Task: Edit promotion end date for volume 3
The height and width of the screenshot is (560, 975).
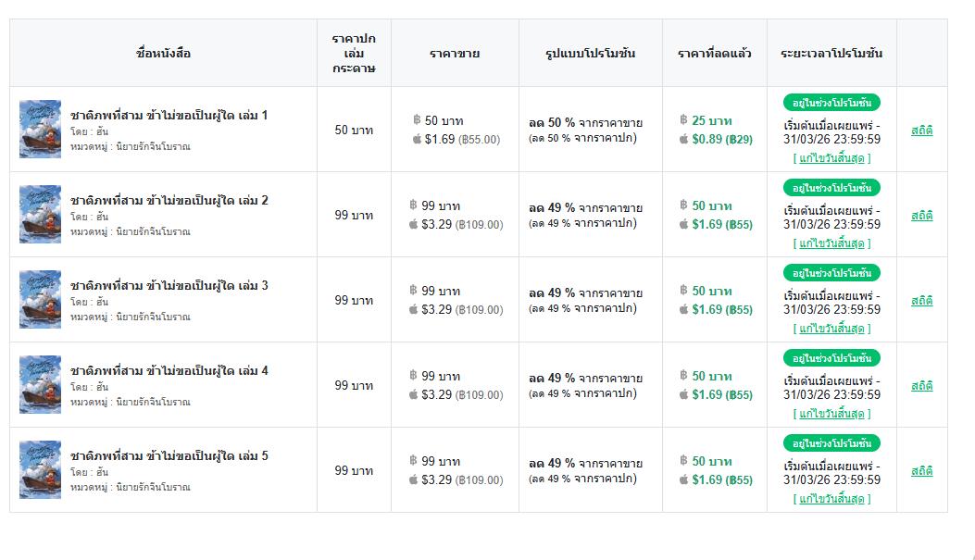Action: (x=831, y=329)
